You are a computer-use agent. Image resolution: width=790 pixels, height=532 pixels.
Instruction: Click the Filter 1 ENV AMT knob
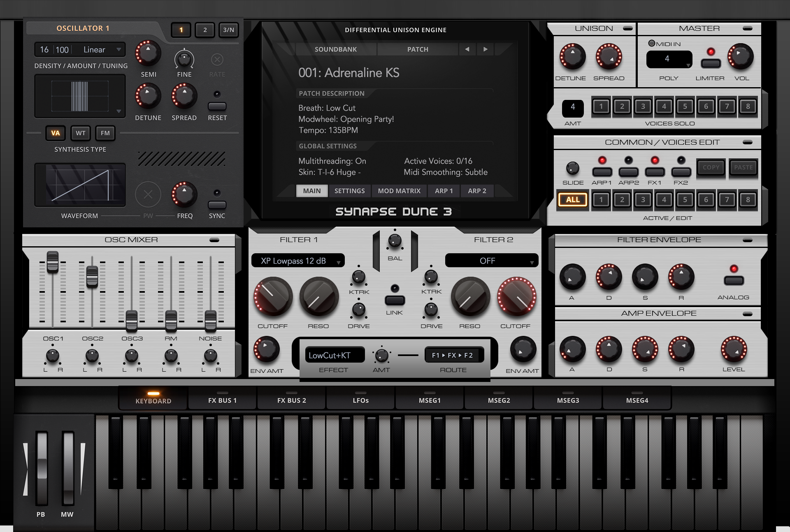(267, 349)
